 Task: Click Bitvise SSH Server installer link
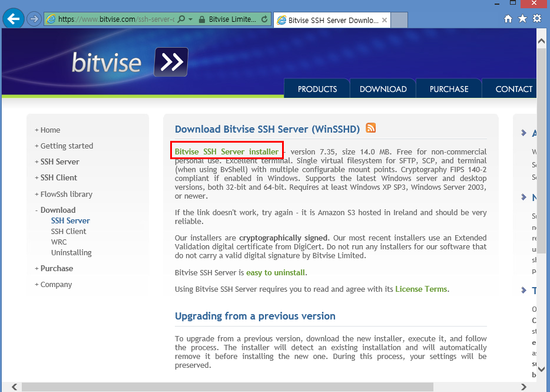[x=227, y=152]
